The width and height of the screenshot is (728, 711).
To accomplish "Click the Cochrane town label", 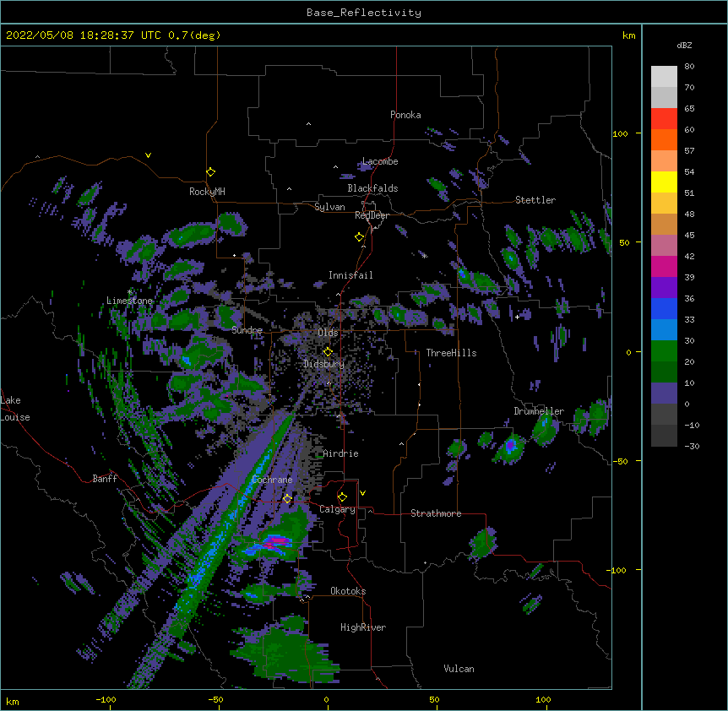I will pyautogui.click(x=272, y=480).
